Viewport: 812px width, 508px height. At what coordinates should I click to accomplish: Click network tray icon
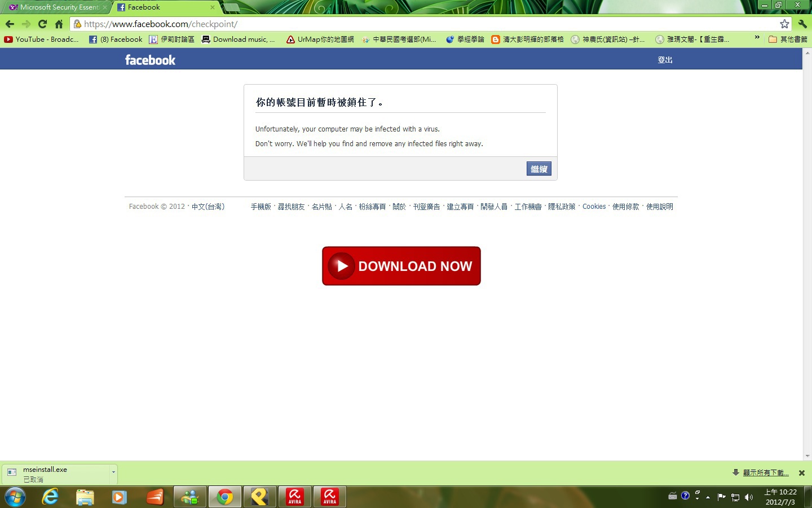click(x=735, y=497)
